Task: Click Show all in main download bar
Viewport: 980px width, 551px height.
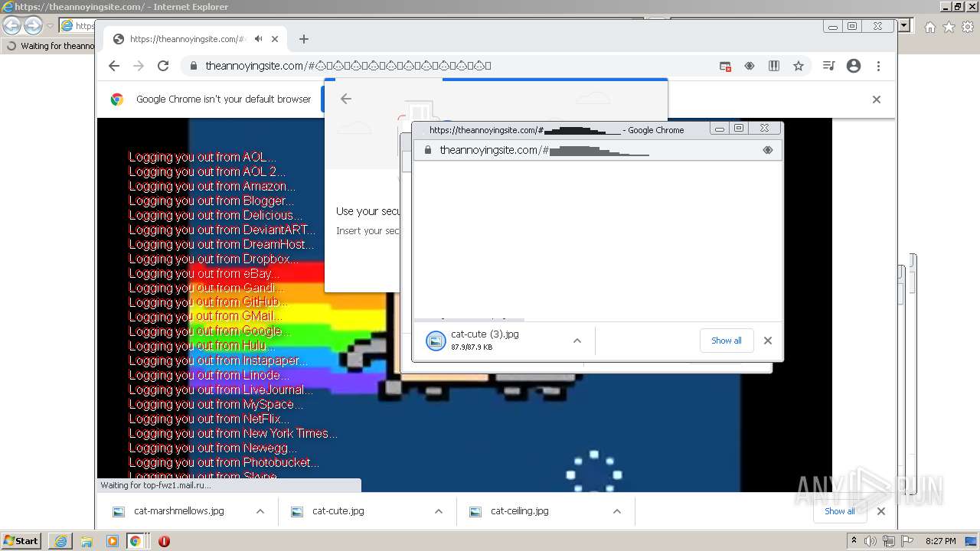Action: pos(840,511)
